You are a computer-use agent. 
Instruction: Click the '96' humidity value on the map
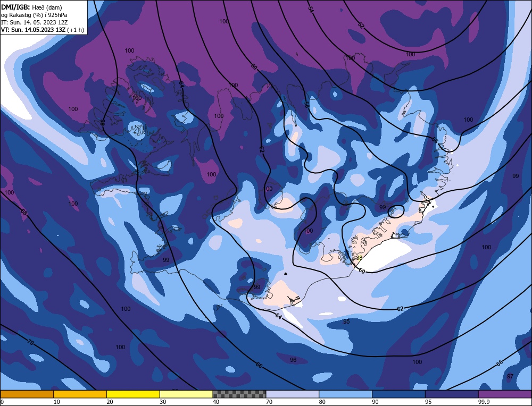pos(293,360)
